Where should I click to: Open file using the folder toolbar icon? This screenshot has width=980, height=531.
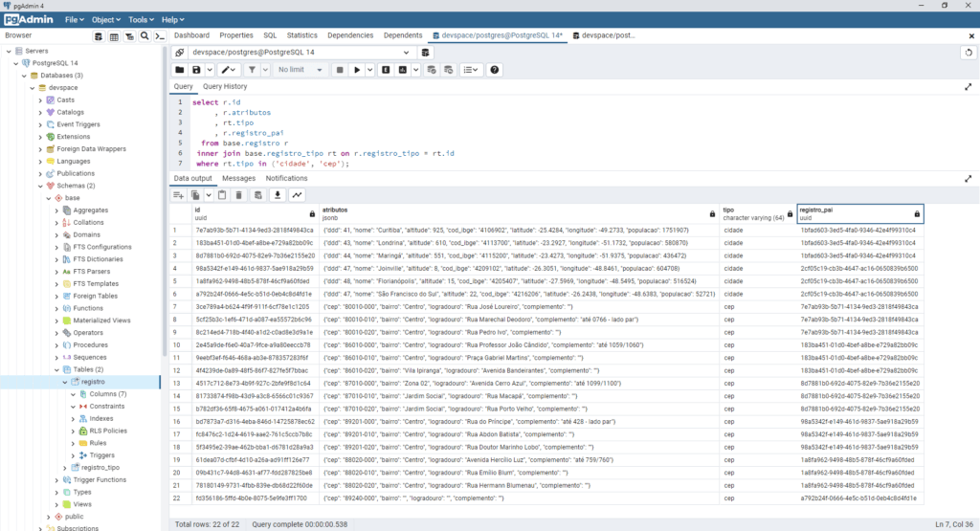179,70
